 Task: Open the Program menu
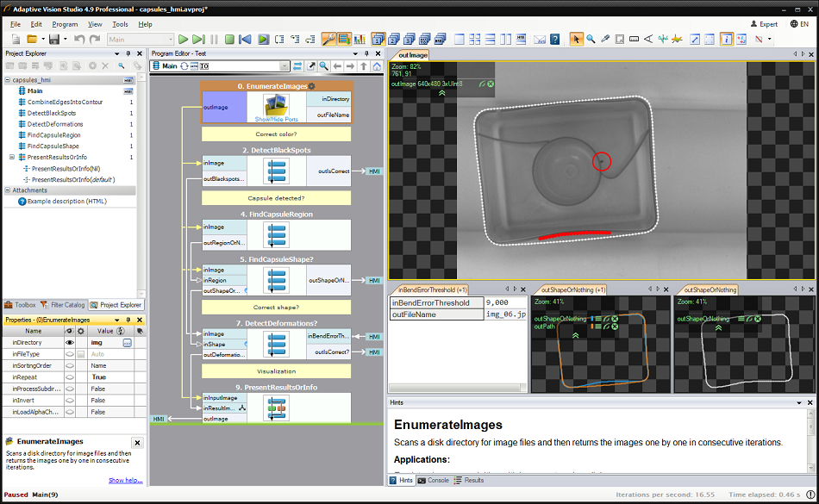coord(65,24)
